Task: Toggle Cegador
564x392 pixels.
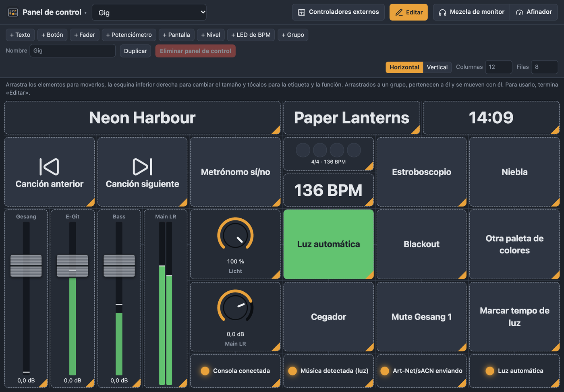Action: click(x=329, y=317)
